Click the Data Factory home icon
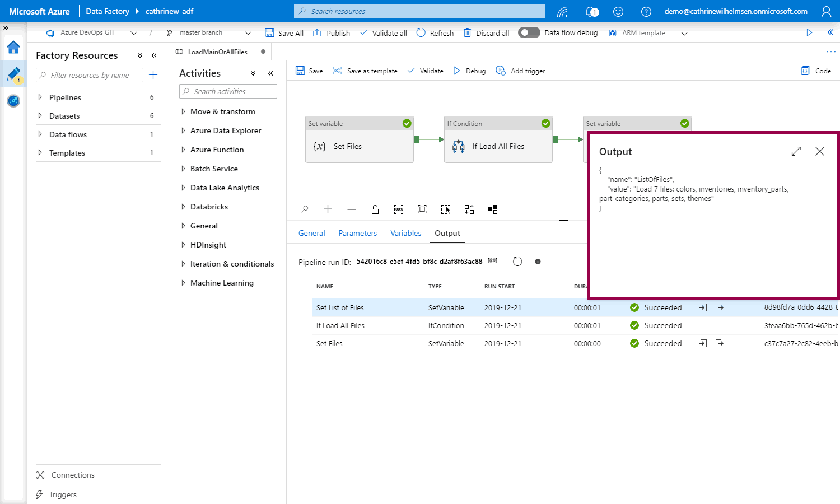This screenshot has width=840, height=504. tap(13, 47)
